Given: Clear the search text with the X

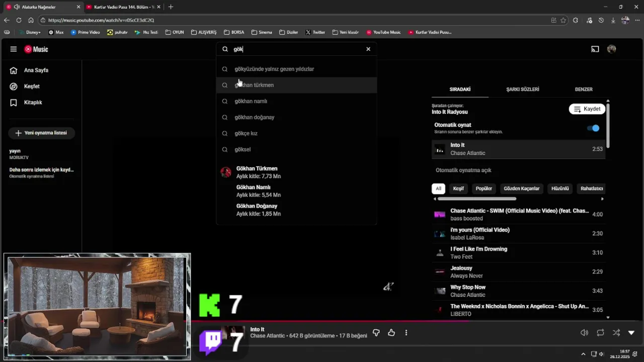Looking at the screenshot, I should click(x=368, y=49).
